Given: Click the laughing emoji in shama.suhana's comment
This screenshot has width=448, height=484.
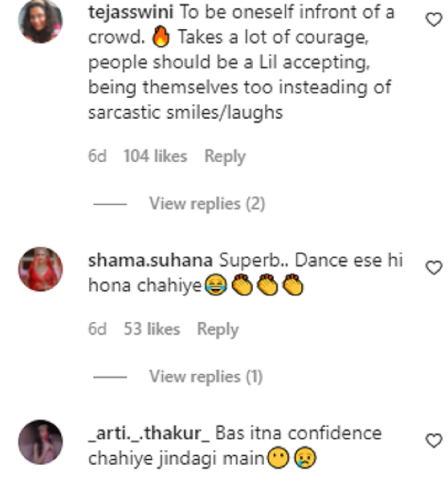Looking at the screenshot, I should [x=216, y=286].
